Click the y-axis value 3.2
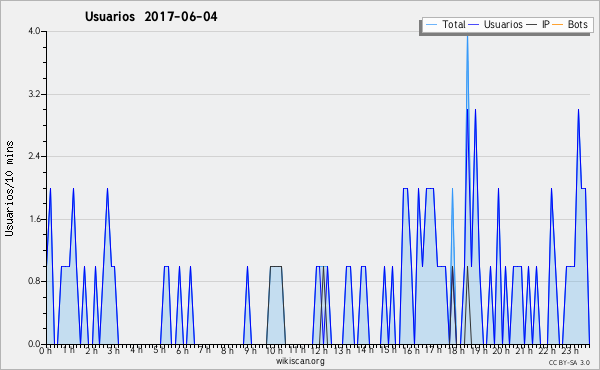The width and height of the screenshot is (600, 370). 34,94
